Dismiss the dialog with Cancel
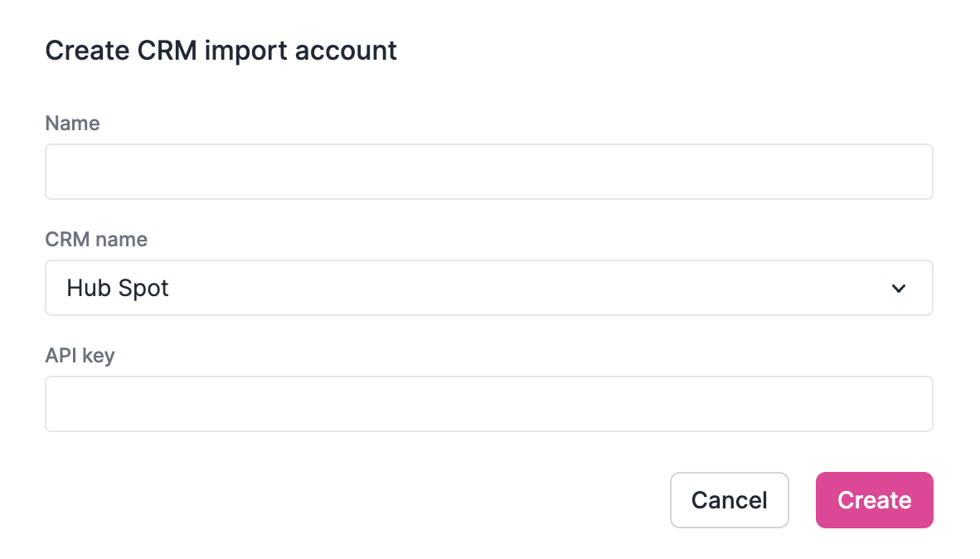This screenshot has height=559, width=980. pos(729,499)
